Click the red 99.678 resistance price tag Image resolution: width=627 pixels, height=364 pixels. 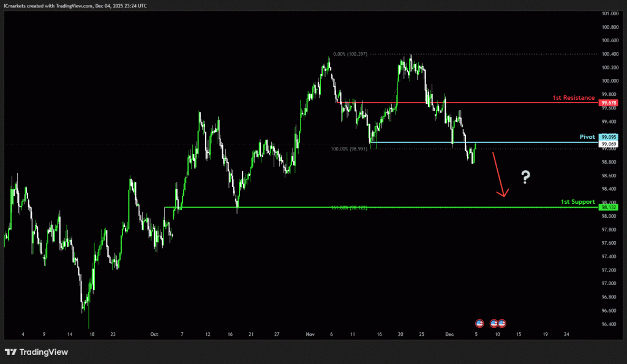point(609,103)
